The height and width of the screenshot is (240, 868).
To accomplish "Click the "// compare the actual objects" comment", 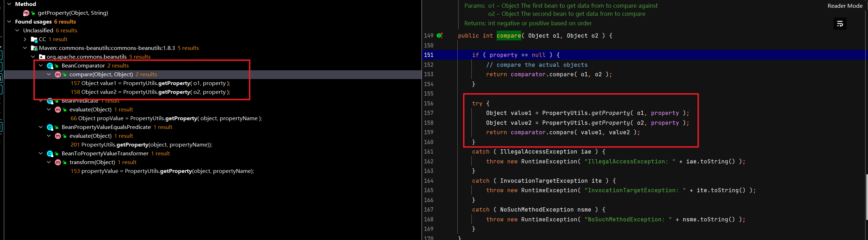I will [537, 65].
